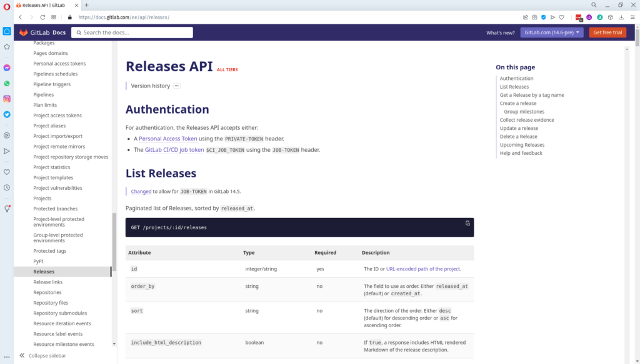Viewport: 640px width, 364px height.
Task: Open Release links in the sidebar
Action: click(47, 282)
